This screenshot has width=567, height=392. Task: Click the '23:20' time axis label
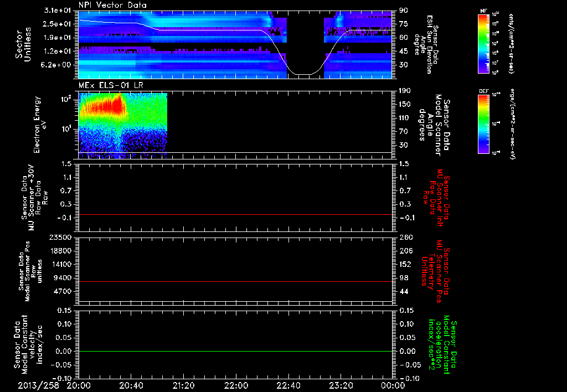(341, 385)
